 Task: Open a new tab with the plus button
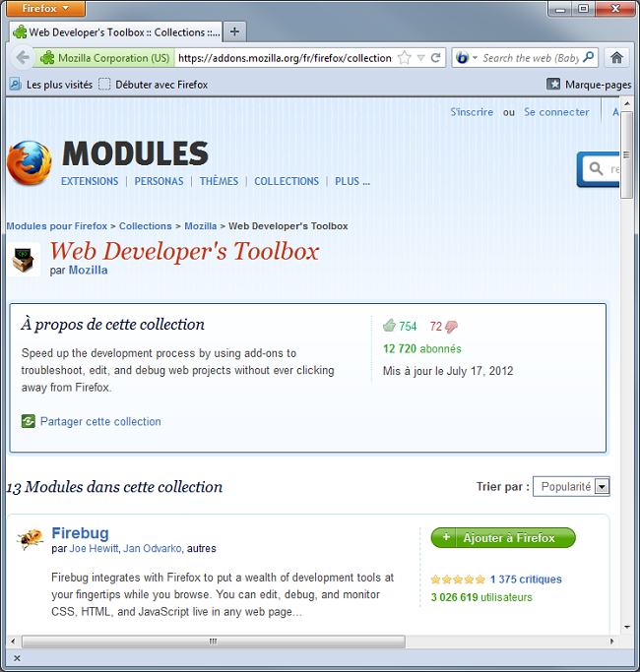(x=234, y=31)
